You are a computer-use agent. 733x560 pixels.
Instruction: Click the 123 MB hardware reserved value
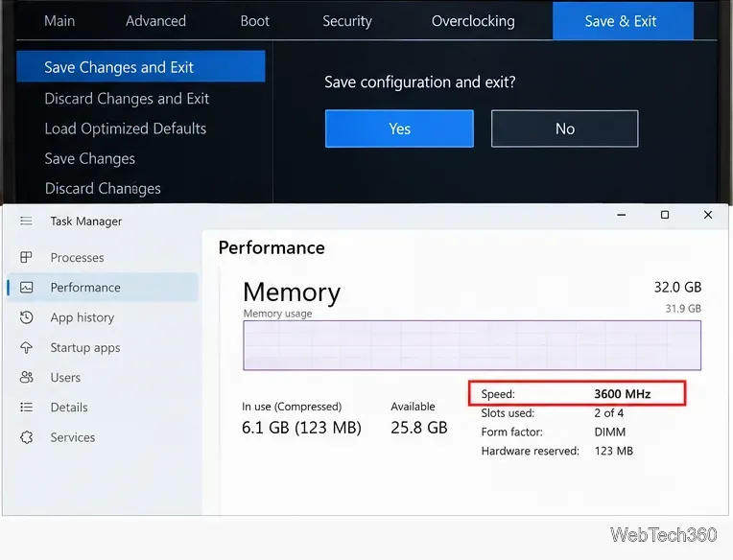click(614, 451)
